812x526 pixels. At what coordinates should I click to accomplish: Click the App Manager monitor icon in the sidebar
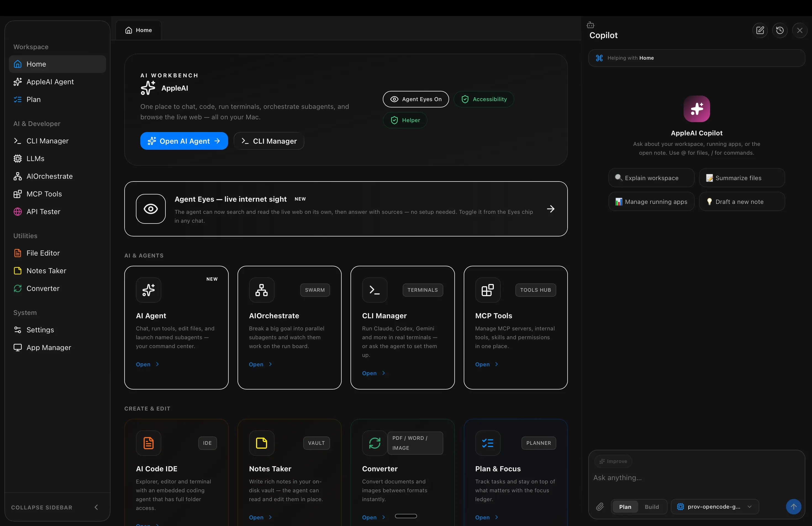point(17,348)
